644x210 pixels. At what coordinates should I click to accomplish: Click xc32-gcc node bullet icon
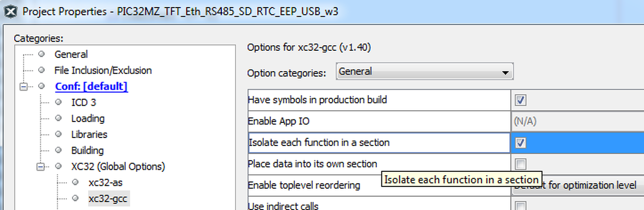pyautogui.click(x=75, y=198)
